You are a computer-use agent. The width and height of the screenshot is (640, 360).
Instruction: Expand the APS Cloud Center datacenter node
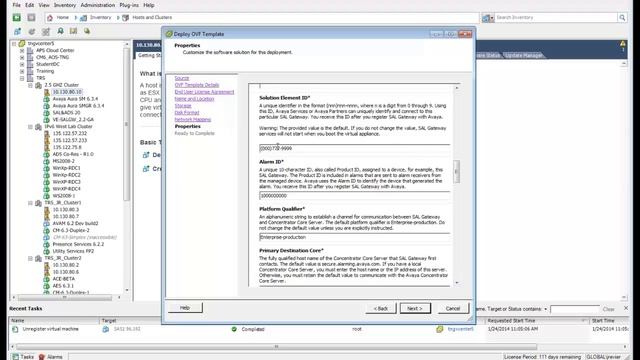tap(22, 50)
